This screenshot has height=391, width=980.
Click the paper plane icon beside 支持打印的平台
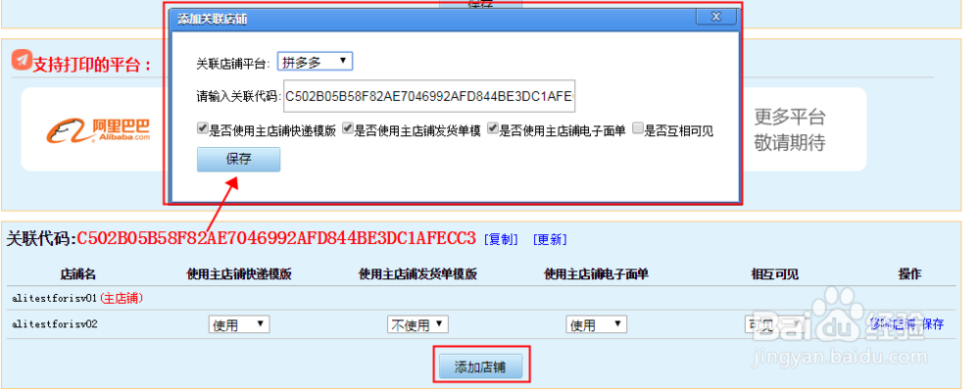[22, 60]
